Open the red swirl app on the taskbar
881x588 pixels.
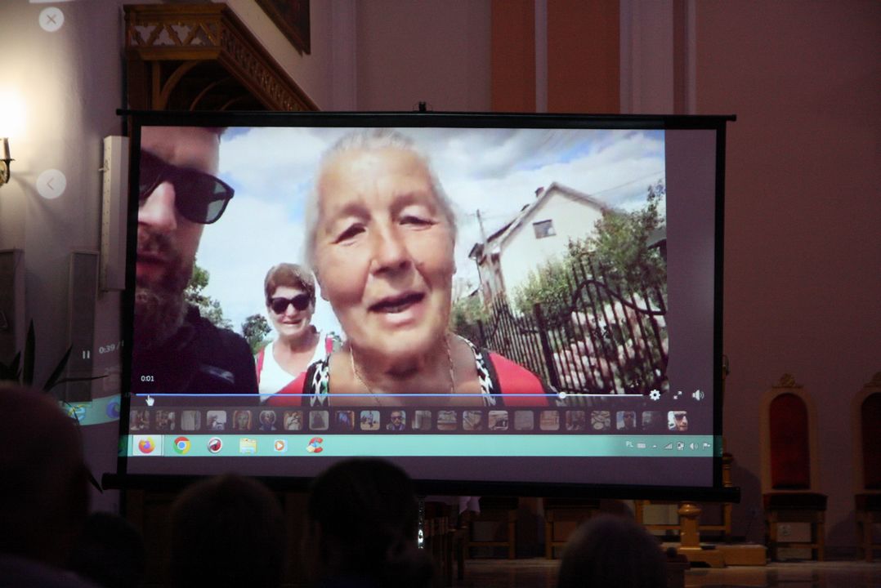click(215, 445)
